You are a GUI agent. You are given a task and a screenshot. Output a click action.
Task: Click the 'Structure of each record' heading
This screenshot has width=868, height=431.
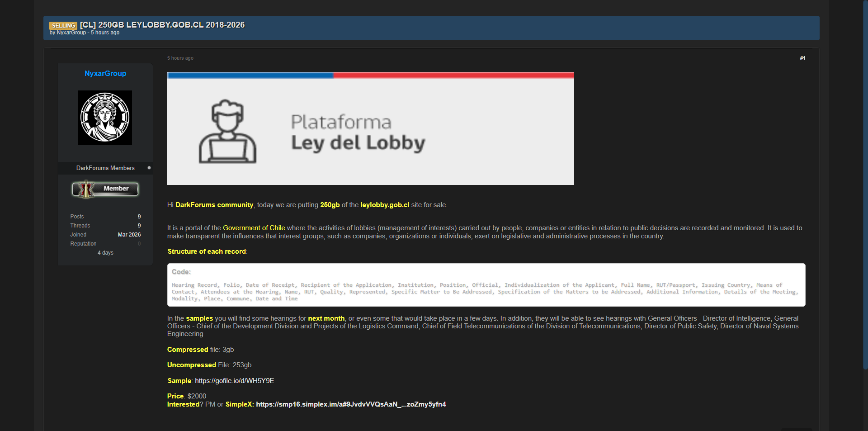(x=207, y=251)
